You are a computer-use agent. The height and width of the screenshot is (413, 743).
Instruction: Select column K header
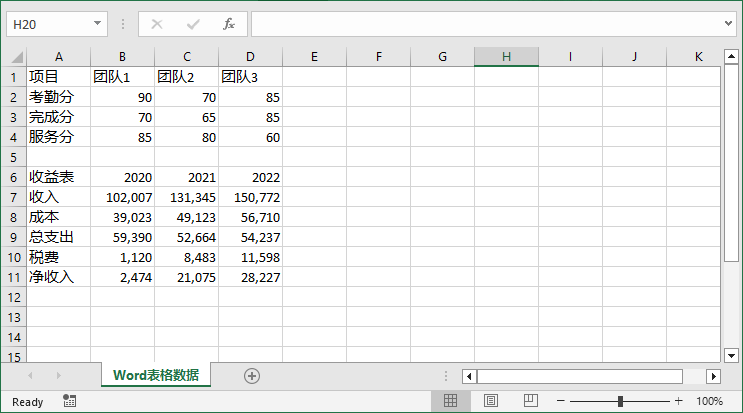click(x=694, y=57)
